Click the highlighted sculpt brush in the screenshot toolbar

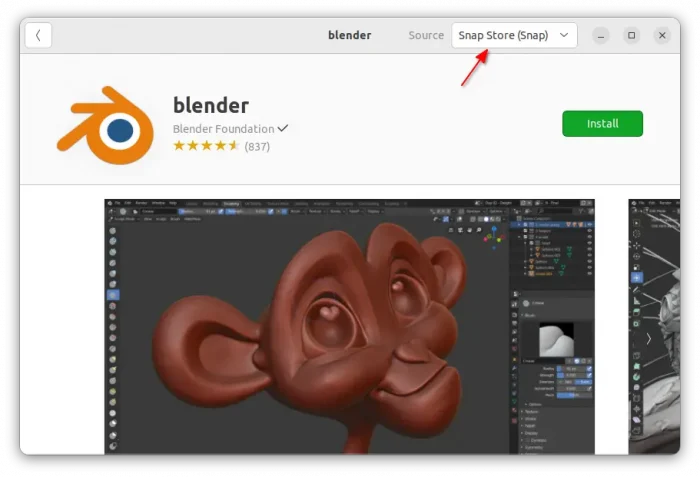pos(113,295)
